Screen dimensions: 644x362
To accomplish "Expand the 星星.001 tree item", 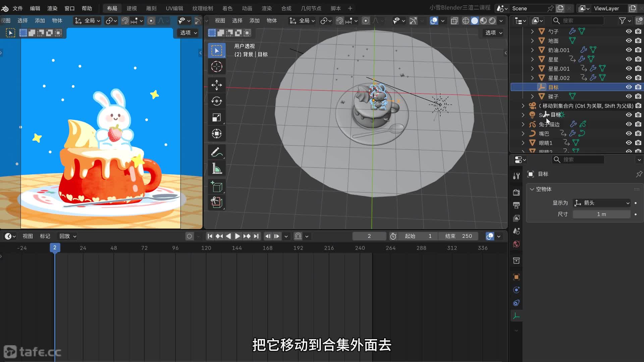I will (532, 69).
